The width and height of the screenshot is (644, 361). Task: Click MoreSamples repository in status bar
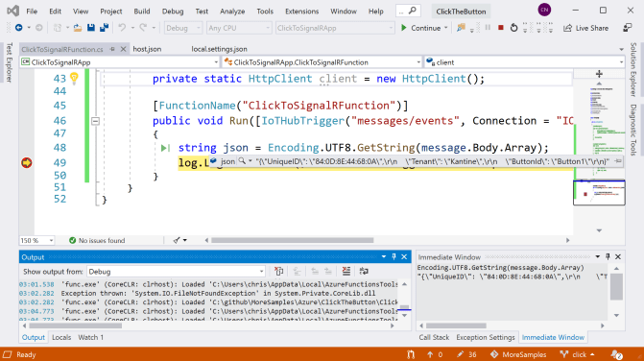[518, 354]
